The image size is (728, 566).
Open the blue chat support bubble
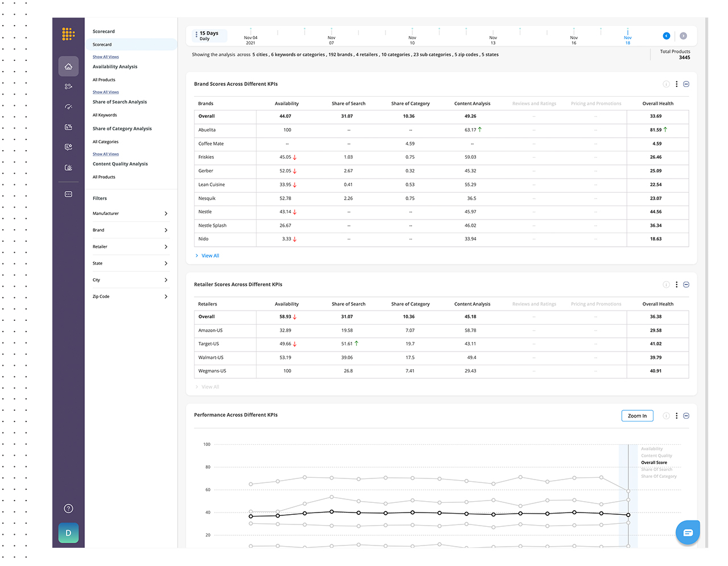(688, 532)
